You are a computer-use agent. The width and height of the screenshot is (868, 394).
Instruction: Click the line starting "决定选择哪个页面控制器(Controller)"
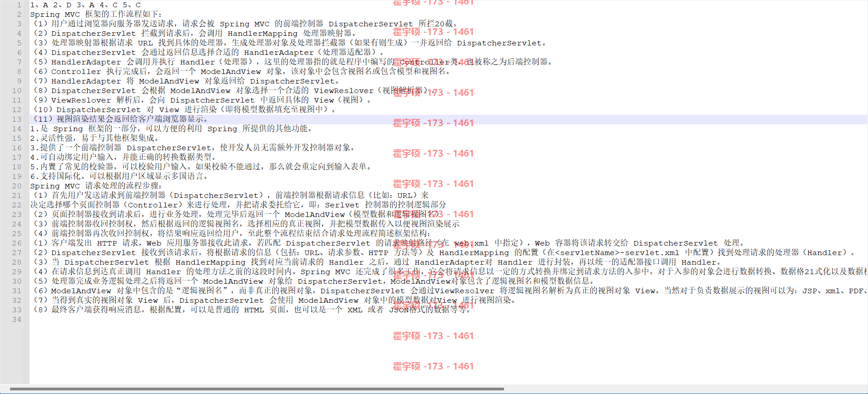coord(238,205)
